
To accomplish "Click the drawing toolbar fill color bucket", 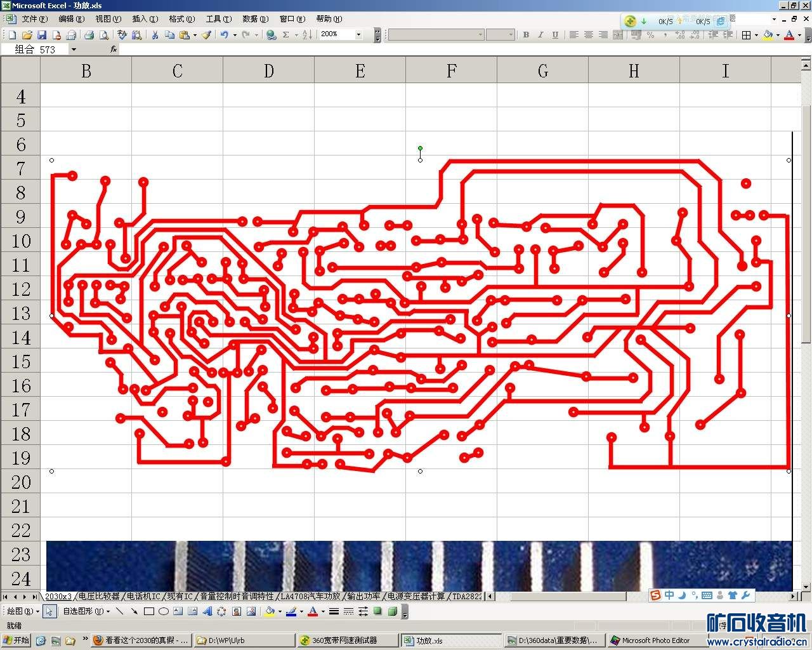I will [270, 611].
